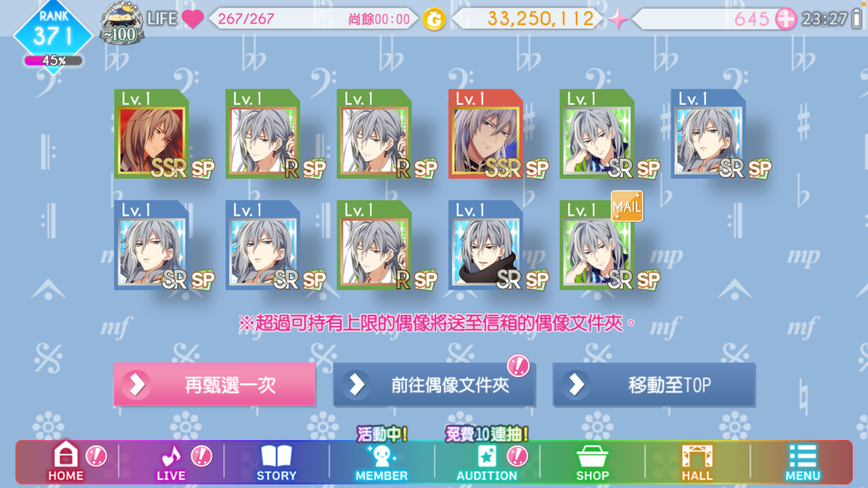Image resolution: width=868 pixels, height=488 pixels.
Task: Click the 再甄選一次 audition again button
Action: click(x=214, y=385)
